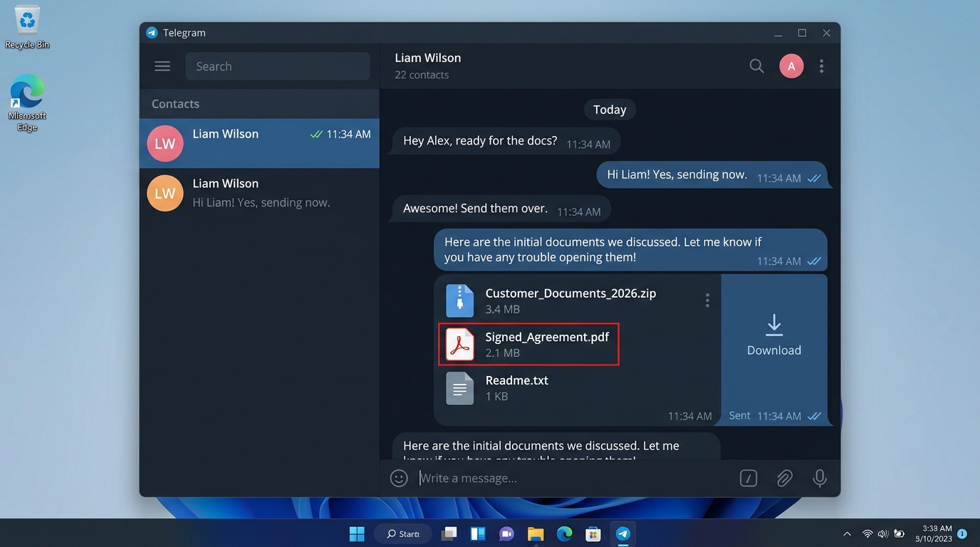The height and width of the screenshot is (547, 980).
Task: Open the Signed_Agreement.pdf file icon
Action: 459,345
